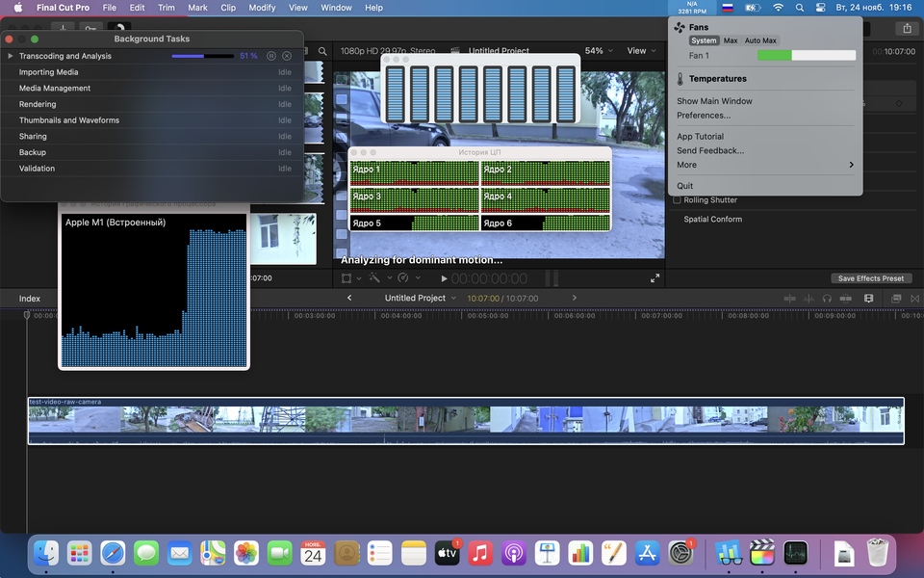Enable the Rolling Shutter checkbox

point(677,200)
